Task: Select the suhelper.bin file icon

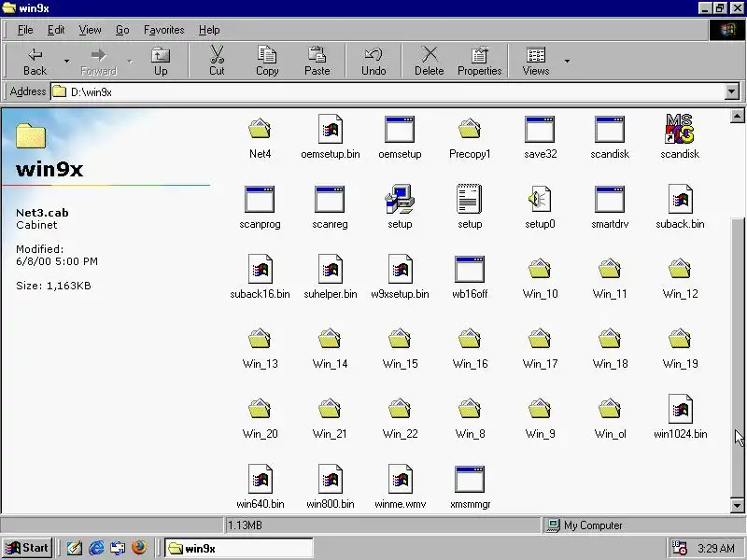Action: (331, 269)
